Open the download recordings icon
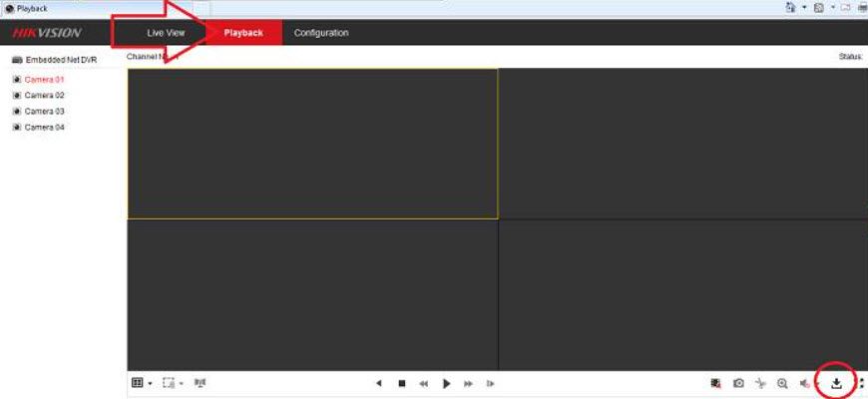Screen dimensions: 868x399 [x=836, y=383]
